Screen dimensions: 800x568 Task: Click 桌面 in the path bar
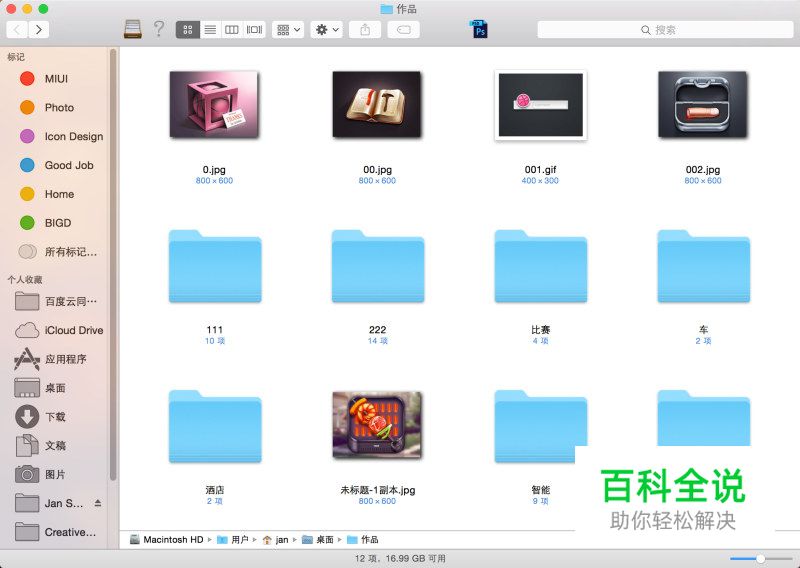[x=323, y=540]
